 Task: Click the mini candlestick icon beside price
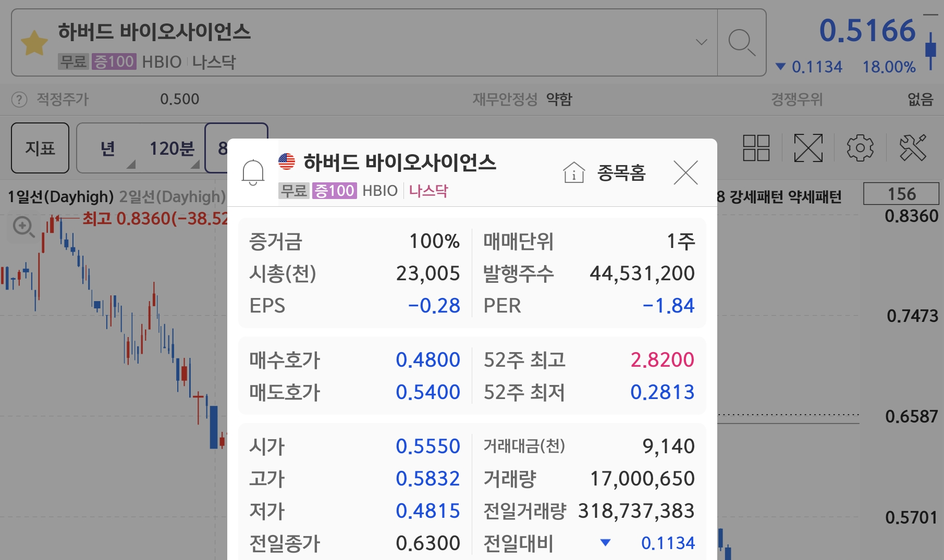(x=930, y=51)
